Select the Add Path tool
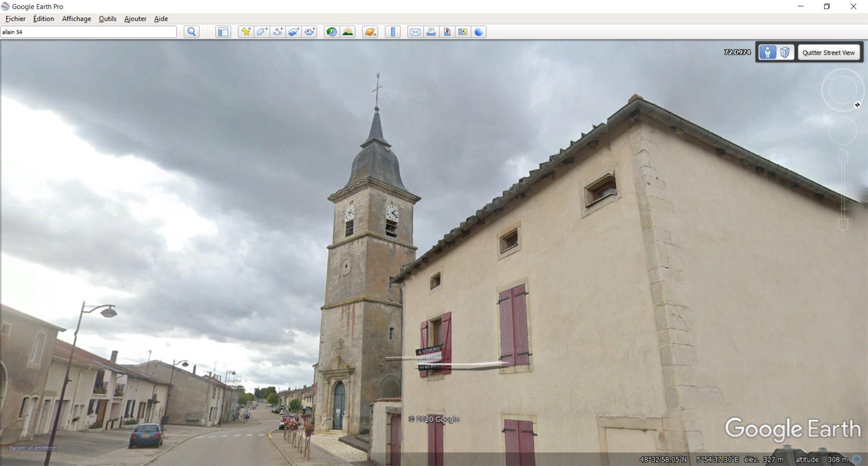This screenshot has height=466, width=868. [278, 32]
